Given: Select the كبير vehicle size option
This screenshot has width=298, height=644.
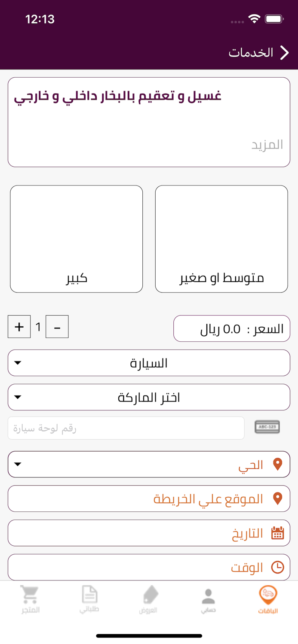Looking at the screenshot, I should coord(76,239).
